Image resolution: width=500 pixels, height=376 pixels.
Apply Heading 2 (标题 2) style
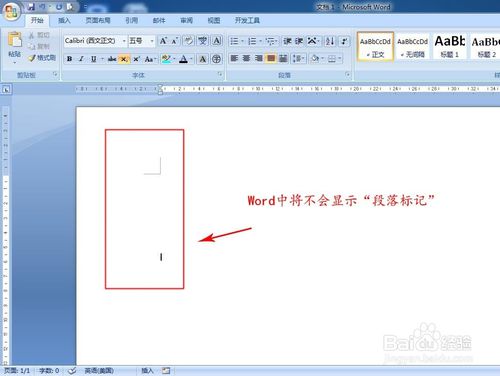[486, 47]
